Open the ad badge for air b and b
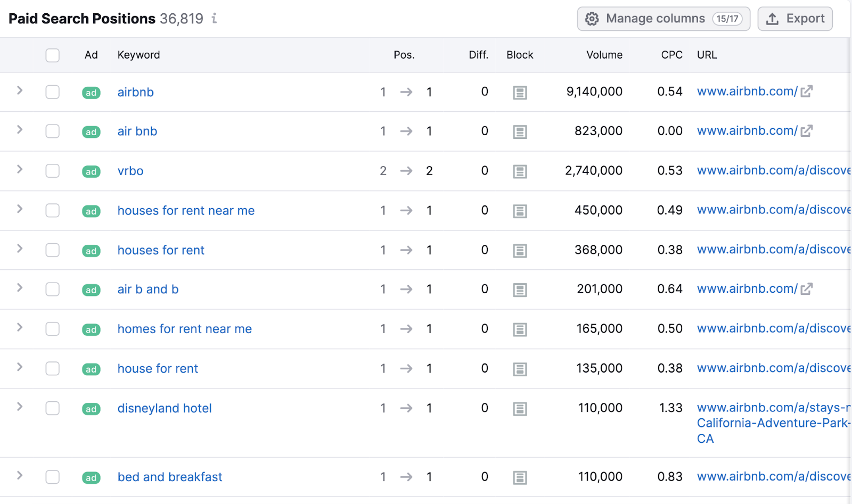Screen dimensions: 852x504 [91, 290]
